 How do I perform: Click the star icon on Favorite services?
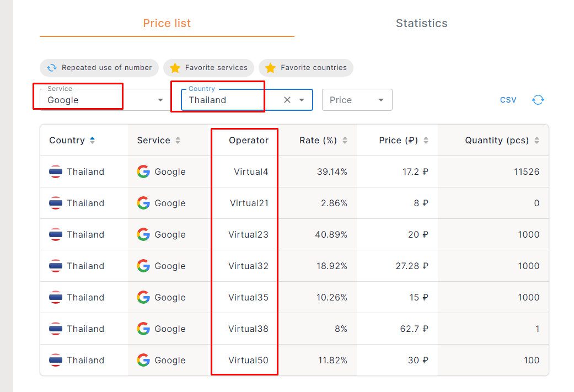175,68
